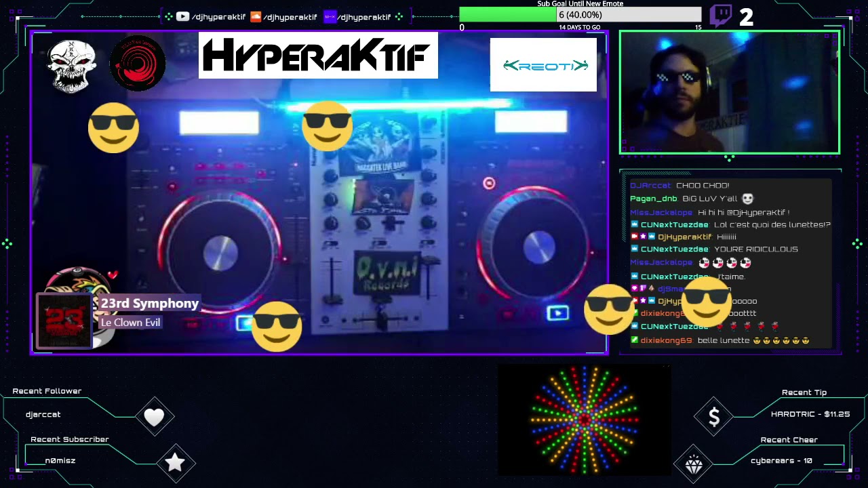The width and height of the screenshot is (868, 488).
Task: Click the white skull logo
Action: pyautogui.click(x=71, y=66)
